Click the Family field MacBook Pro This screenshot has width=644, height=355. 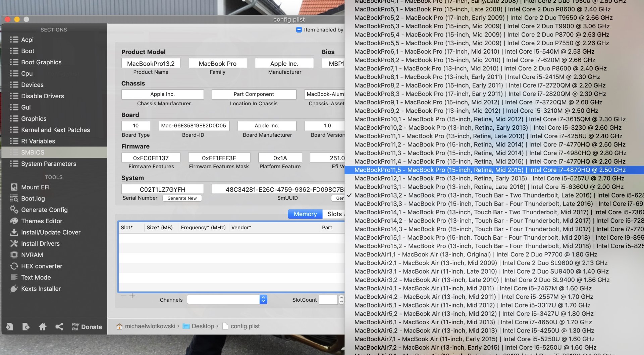tap(218, 63)
